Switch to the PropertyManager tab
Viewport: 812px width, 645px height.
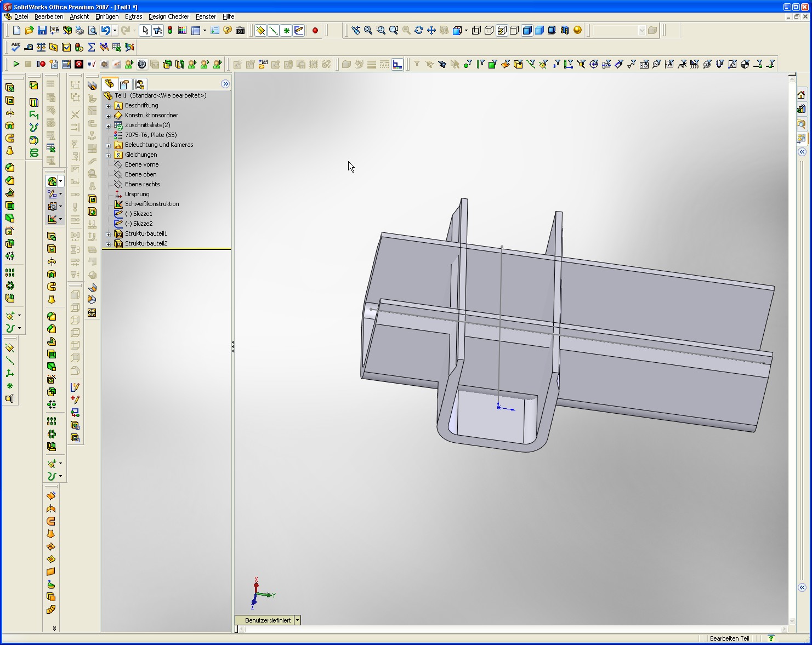tap(124, 84)
